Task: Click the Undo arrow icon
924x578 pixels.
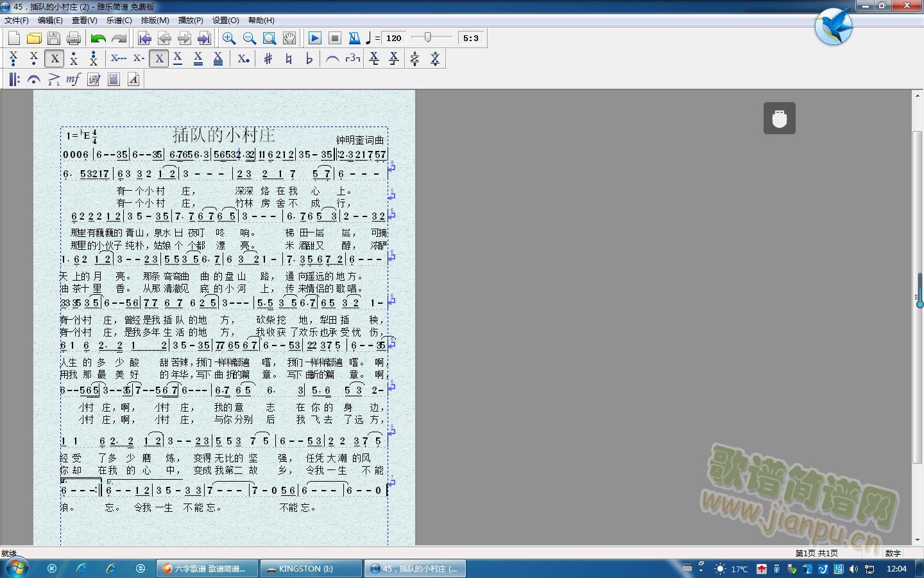Action: click(98, 38)
